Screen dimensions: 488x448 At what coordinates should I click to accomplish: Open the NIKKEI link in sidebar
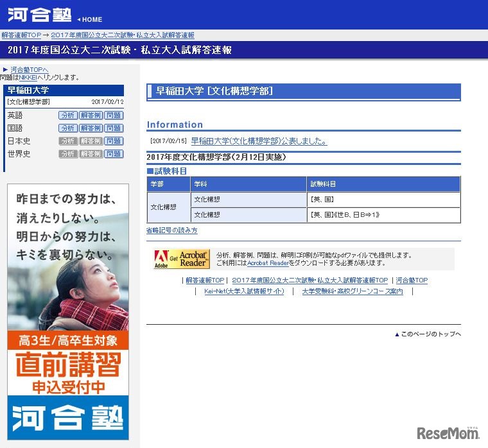tap(28, 77)
